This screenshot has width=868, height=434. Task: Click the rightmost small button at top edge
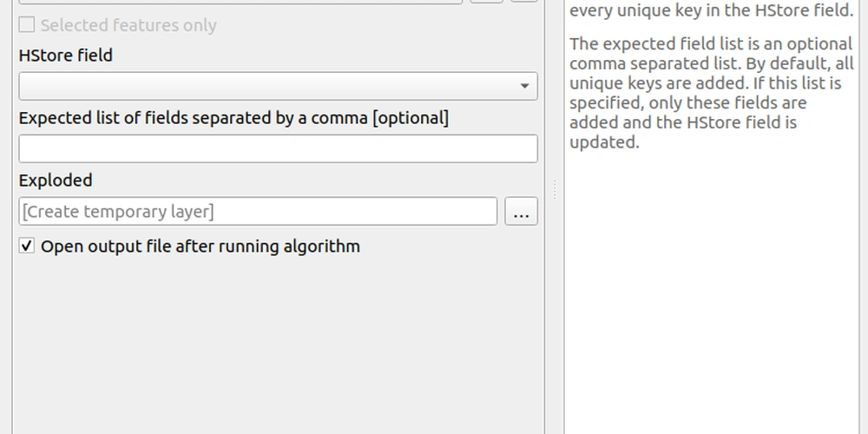(523, 1)
